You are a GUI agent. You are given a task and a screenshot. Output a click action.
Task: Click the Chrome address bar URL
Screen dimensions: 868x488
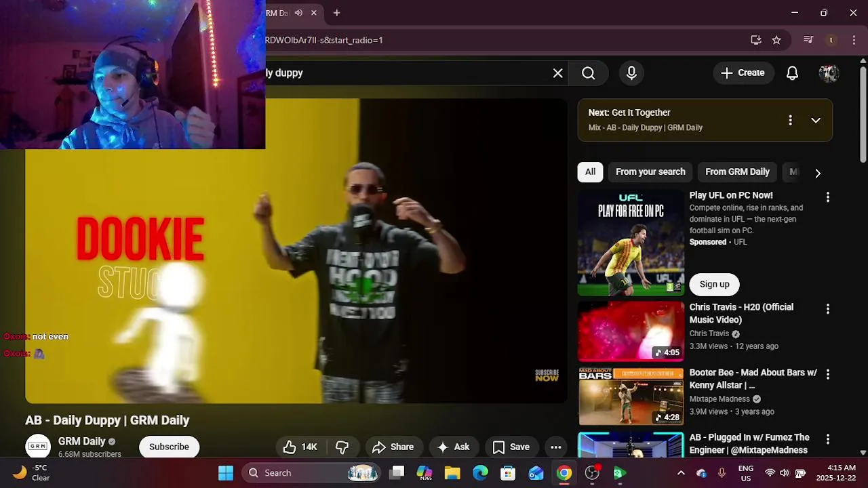click(324, 40)
